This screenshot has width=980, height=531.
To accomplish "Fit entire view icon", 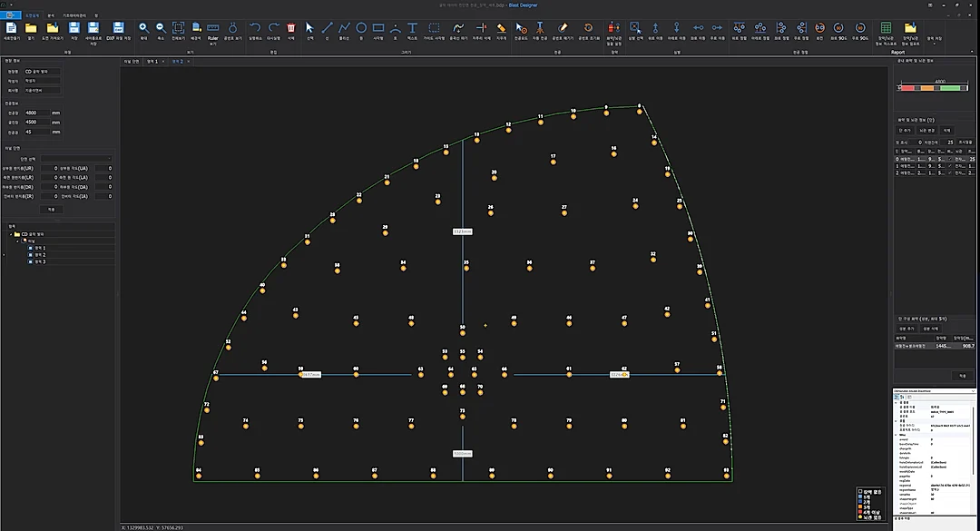I will coord(178,28).
